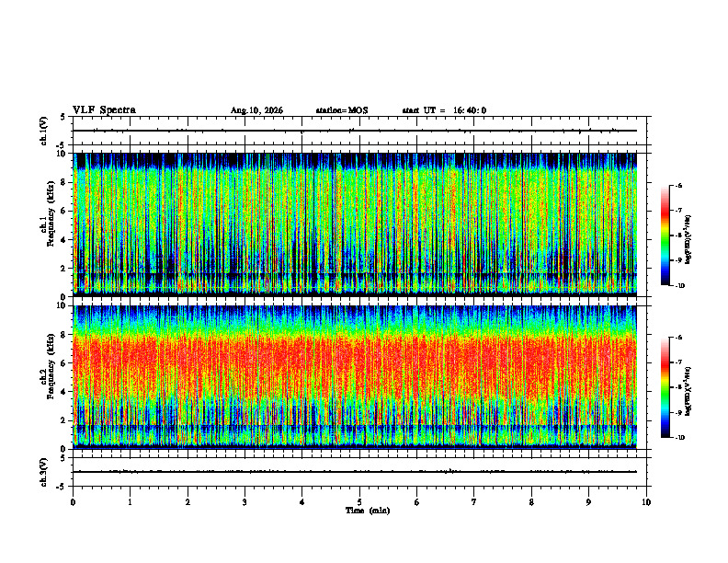Viewport: 728px width, 563px height.
Task: Select the date text "Aug.10, 2026"
Action: [256, 110]
